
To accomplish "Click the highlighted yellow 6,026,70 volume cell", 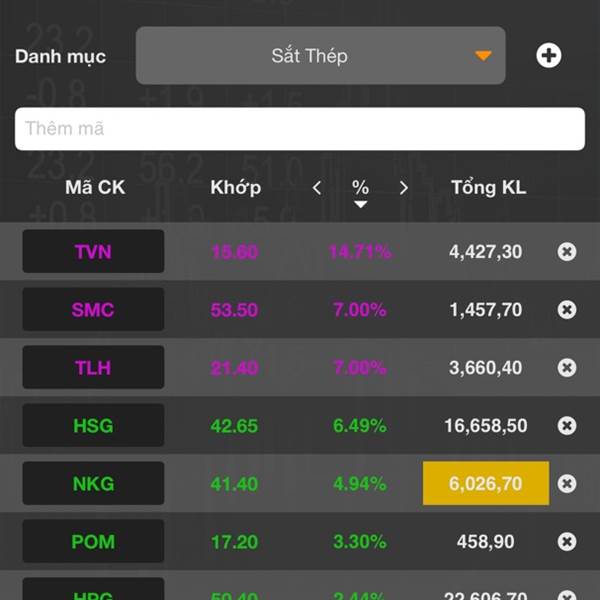I will click(486, 484).
